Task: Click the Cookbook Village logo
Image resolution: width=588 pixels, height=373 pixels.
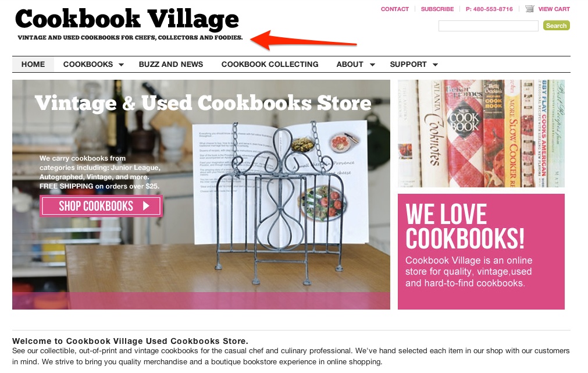Action: (127, 19)
